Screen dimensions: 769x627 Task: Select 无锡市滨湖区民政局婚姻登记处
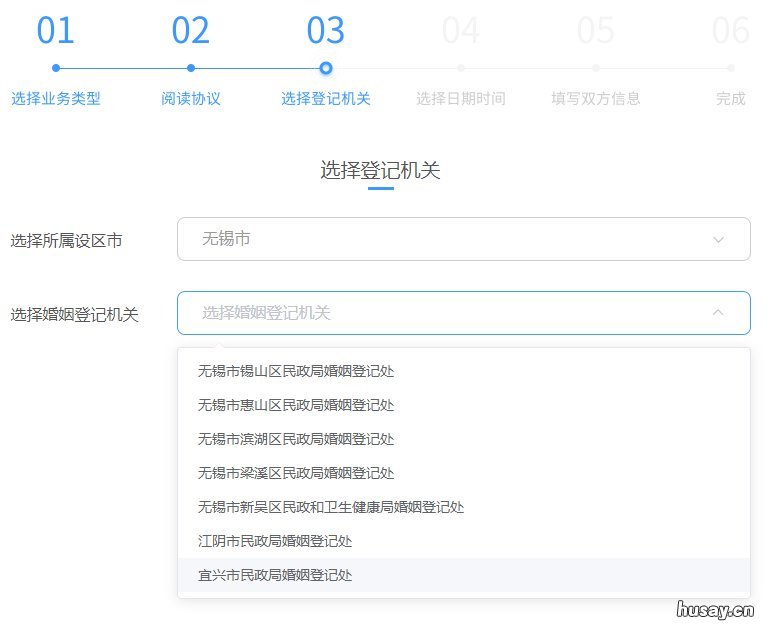click(x=463, y=439)
